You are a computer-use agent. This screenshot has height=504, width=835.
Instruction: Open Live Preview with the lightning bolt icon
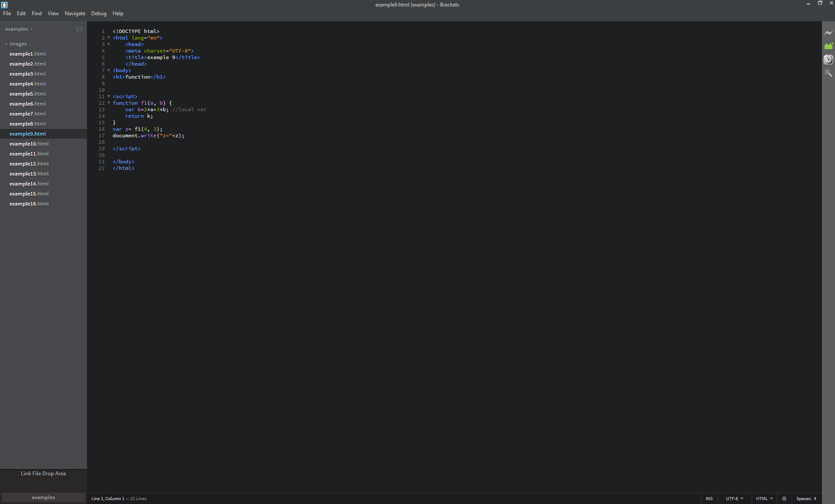(829, 33)
